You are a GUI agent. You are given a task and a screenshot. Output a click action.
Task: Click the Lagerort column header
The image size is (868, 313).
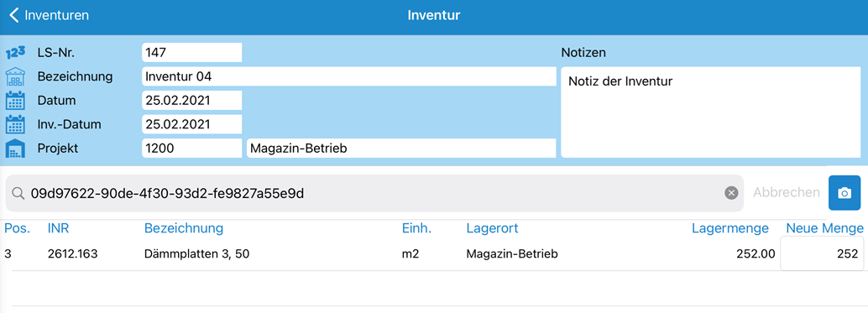pos(492,228)
